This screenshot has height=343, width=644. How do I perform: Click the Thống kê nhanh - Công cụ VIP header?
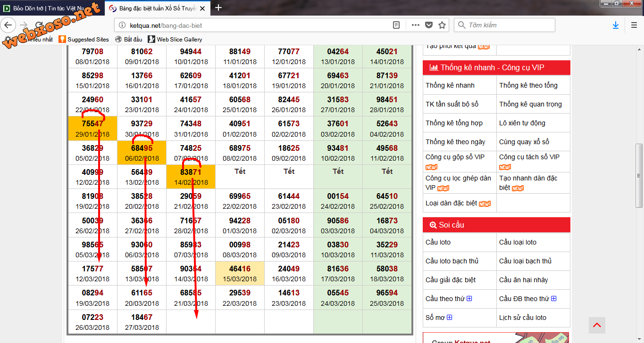pyautogui.click(x=496, y=68)
